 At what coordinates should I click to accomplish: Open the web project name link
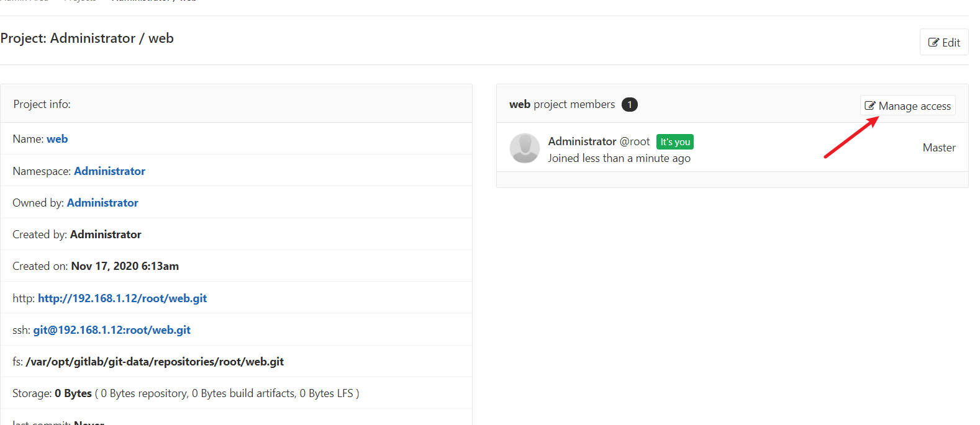tap(57, 139)
